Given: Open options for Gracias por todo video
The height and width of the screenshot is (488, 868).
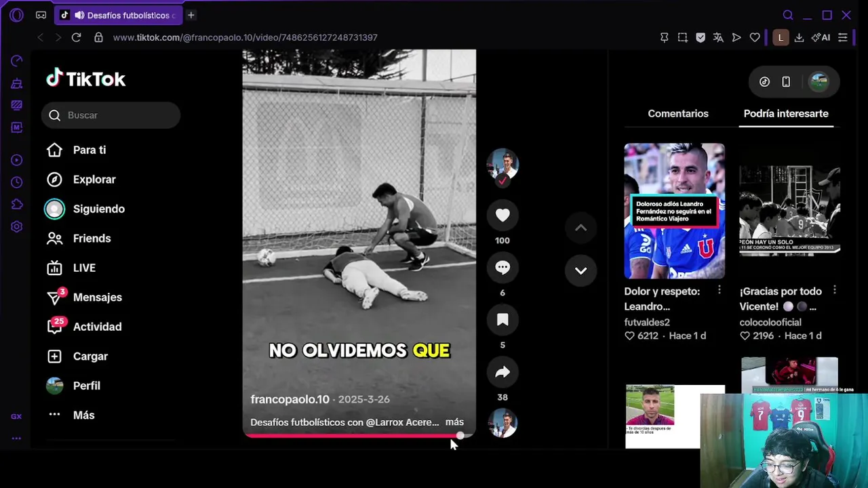Looking at the screenshot, I should tap(835, 290).
